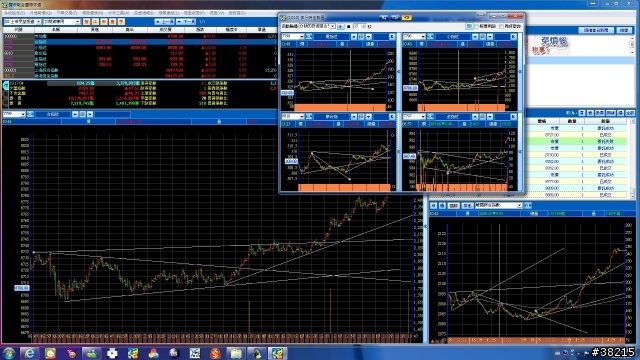Screen dimensions: 640x360
Task: Click Internet Explorer icon on taskbar
Action: point(29,353)
